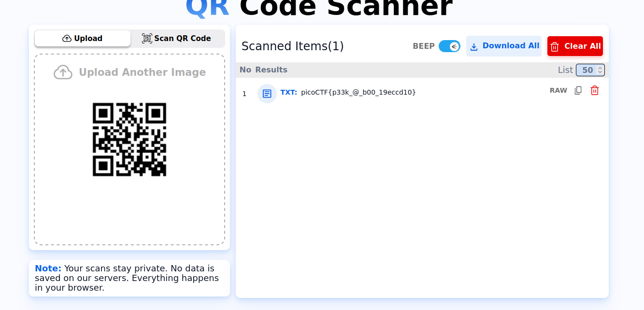The image size is (644, 310).
Task: Click Download All button
Action: click(x=504, y=46)
